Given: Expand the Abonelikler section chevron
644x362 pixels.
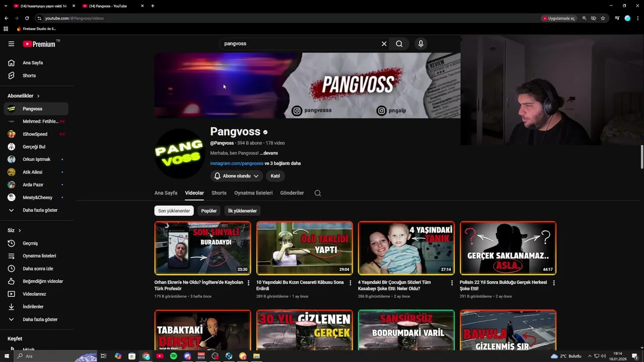Looking at the screenshot, I should coord(38,96).
